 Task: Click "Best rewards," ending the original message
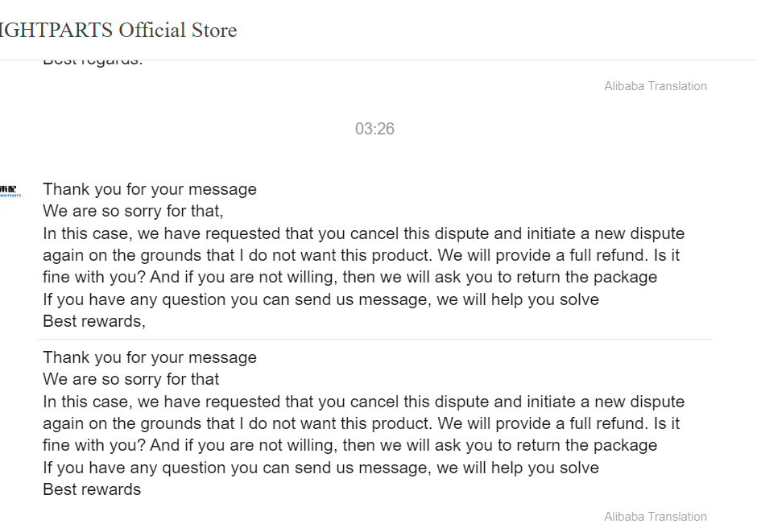(x=93, y=321)
